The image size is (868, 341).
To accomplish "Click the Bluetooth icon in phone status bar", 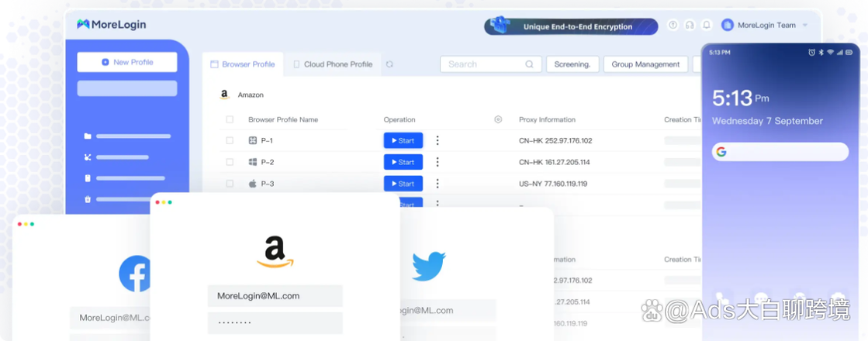I will click(x=821, y=53).
